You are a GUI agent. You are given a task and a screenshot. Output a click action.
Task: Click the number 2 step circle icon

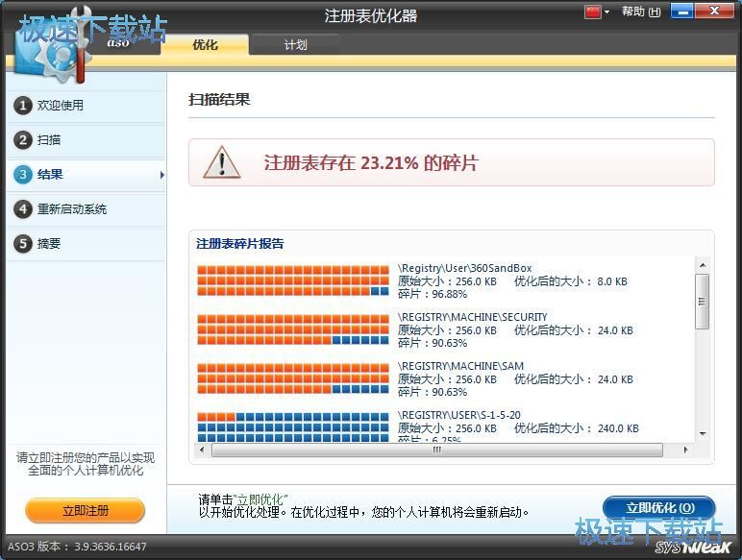point(22,140)
